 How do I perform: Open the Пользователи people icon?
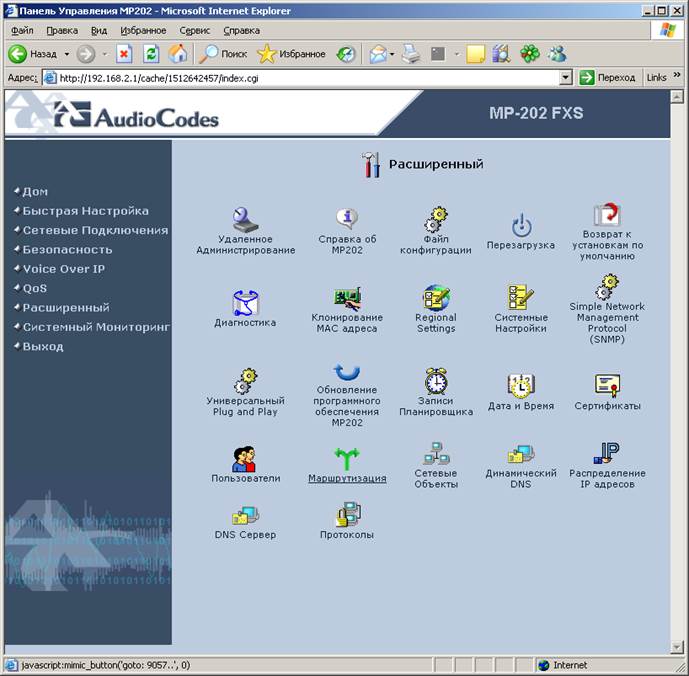coord(244,459)
